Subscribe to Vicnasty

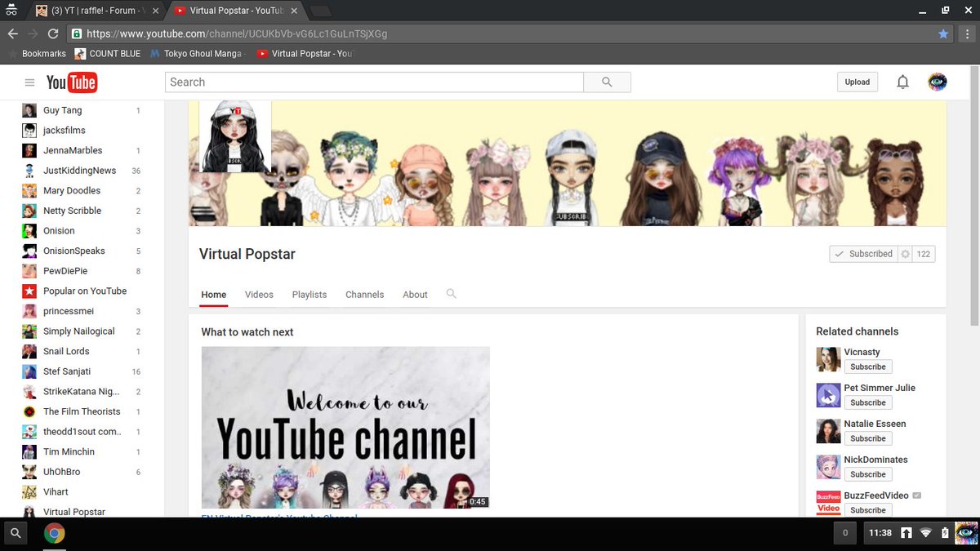coord(868,367)
